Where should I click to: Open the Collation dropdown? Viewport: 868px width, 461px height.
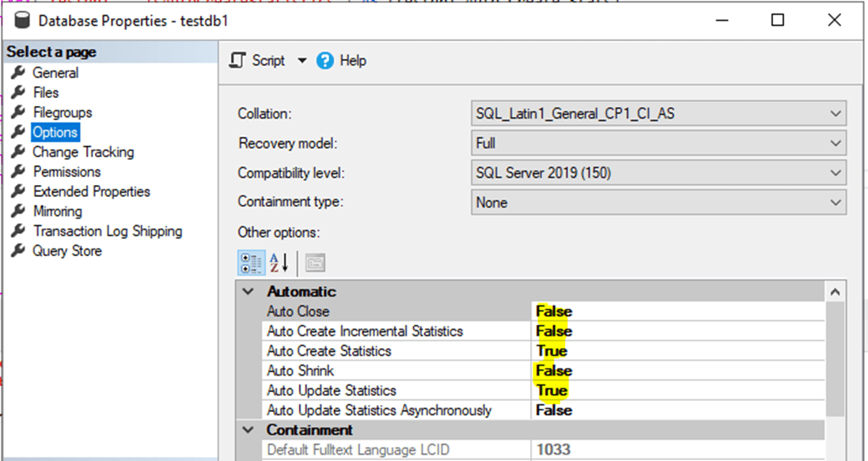[836, 114]
